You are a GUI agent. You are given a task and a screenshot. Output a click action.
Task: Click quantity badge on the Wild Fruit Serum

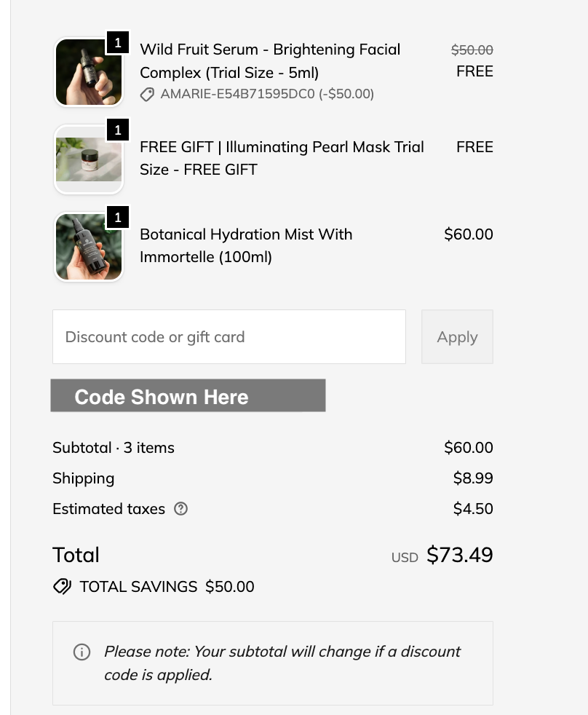(118, 43)
